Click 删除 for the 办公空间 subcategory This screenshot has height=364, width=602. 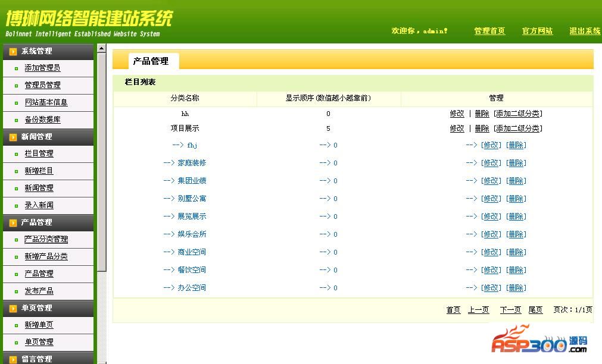click(516, 288)
